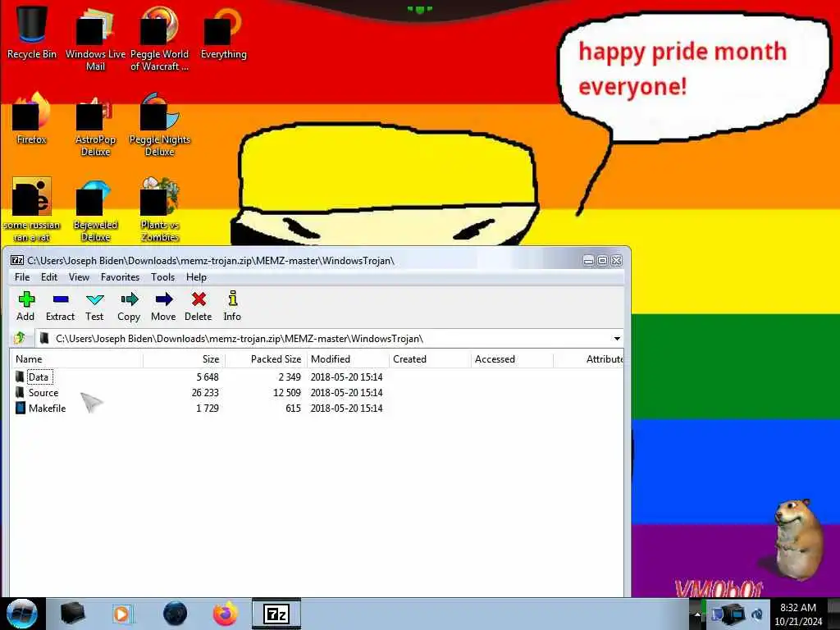Open Peggle World of Warcraft desktop icon

(x=159, y=39)
